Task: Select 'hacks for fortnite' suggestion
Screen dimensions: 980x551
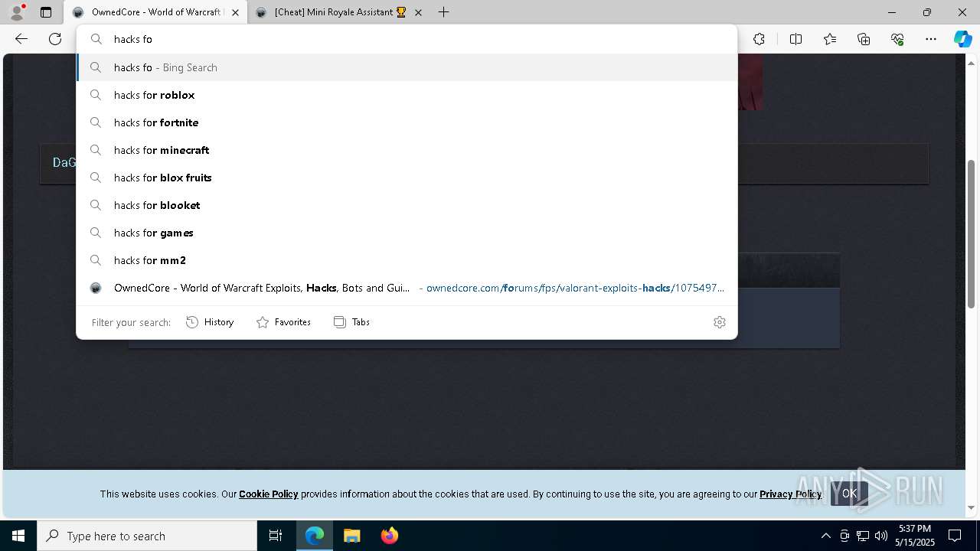Action: tap(407, 122)
